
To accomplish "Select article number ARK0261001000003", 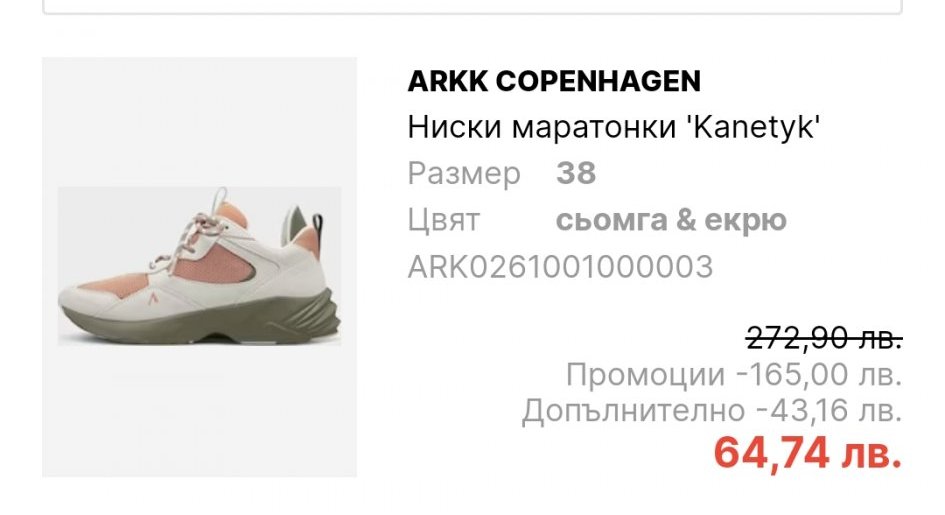I will (x=560, y=267).
